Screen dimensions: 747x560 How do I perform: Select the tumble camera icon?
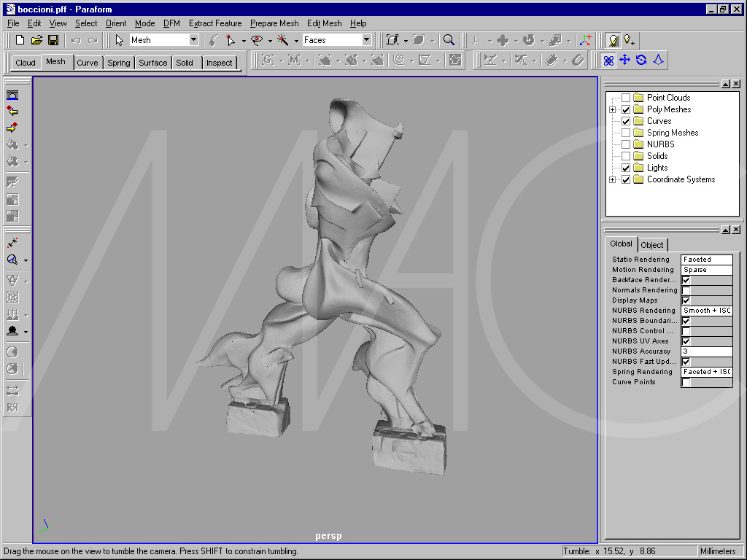[x=608, y=61]
